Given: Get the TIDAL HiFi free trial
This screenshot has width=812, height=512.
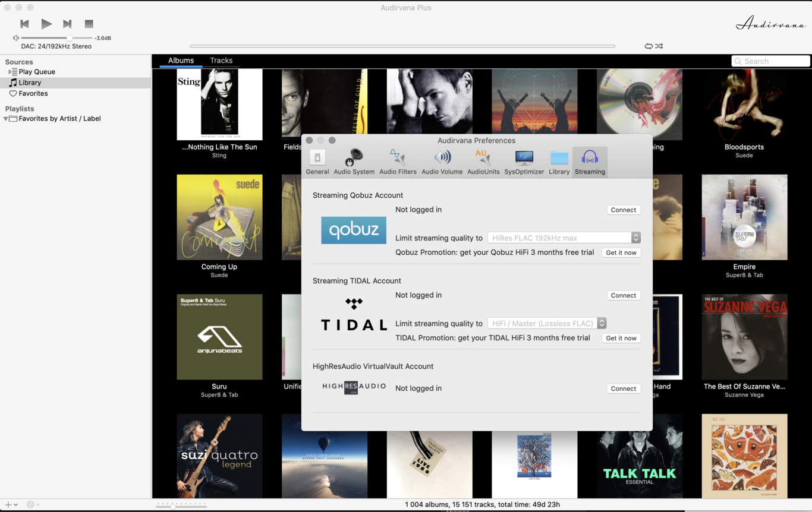Looking at the screenshot, I should (x=621, y=338).
